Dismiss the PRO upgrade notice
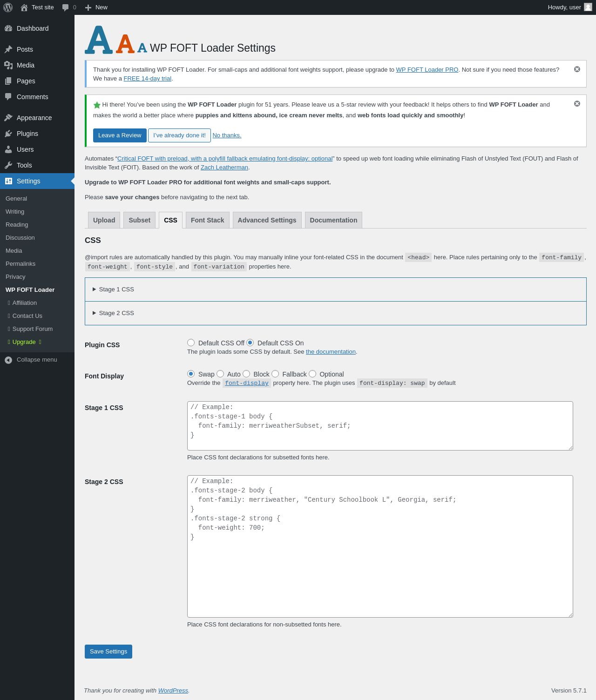Viewport: 596px width, 700px height. click(577, 69)
